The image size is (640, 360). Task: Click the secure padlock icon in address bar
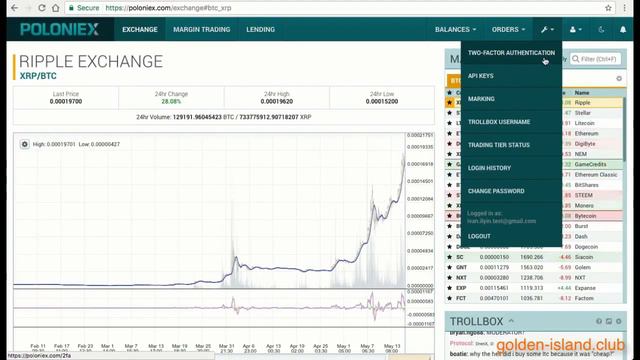71,8
